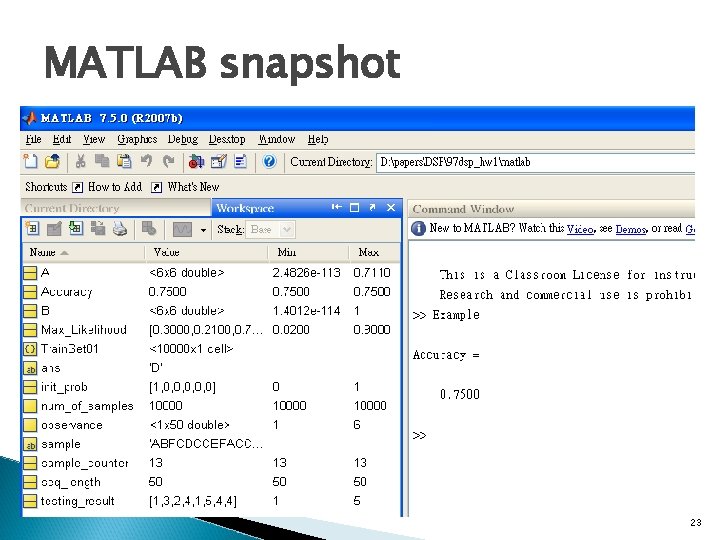Click the What's New shortcut icon
The width and height of the screenshot is (720, 540).
coord(157,187)
